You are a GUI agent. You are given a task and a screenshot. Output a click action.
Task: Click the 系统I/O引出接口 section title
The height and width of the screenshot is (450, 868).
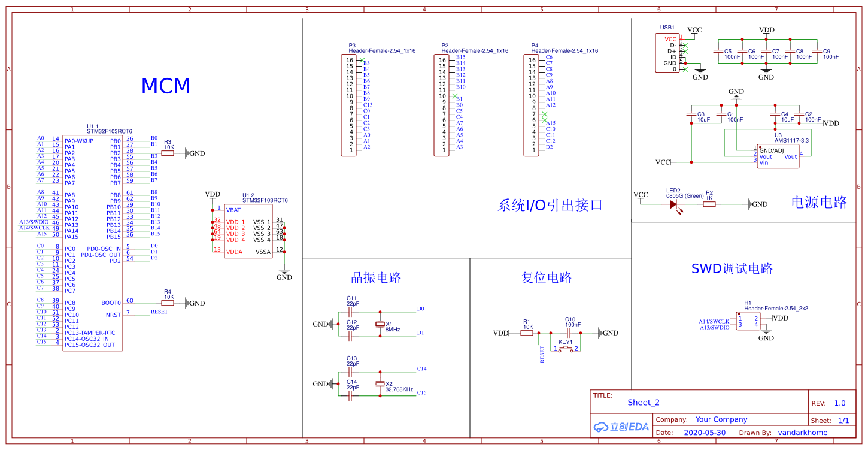click(x=550, y=205)
